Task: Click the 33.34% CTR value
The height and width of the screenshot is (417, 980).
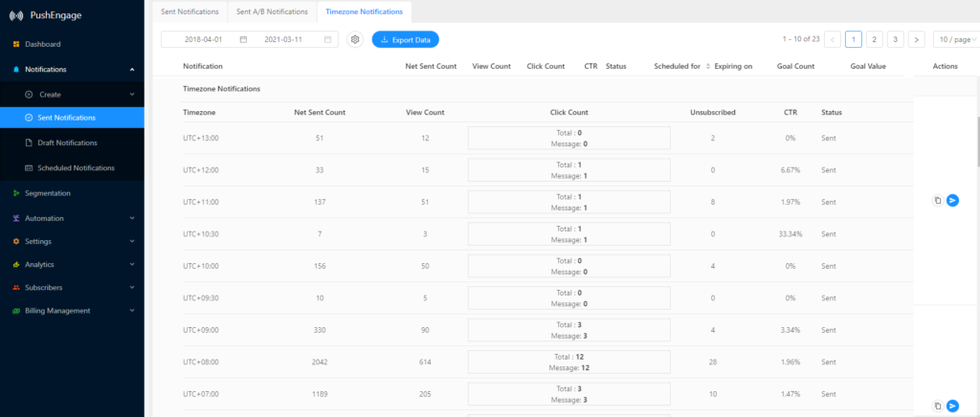Action: click(x=791, y=234)
